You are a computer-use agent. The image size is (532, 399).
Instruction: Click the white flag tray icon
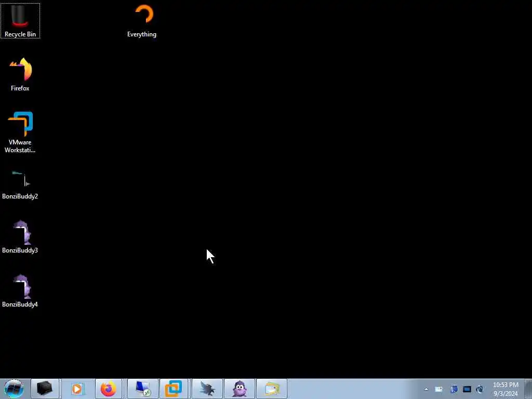coord(438,389)
